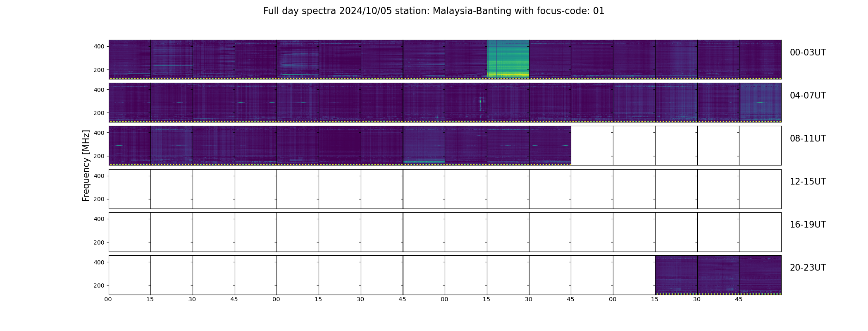Viewport: 868px width, 331px height.
Task: Click the '400' tick of the 08-11UT row
Action: [x=99, y=133]
